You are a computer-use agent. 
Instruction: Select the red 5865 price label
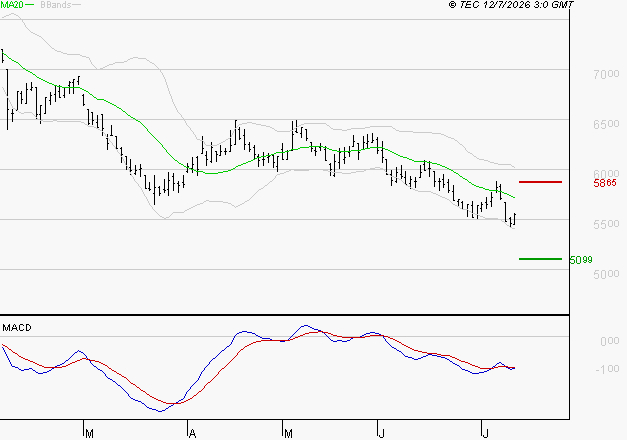click(605, 183)
